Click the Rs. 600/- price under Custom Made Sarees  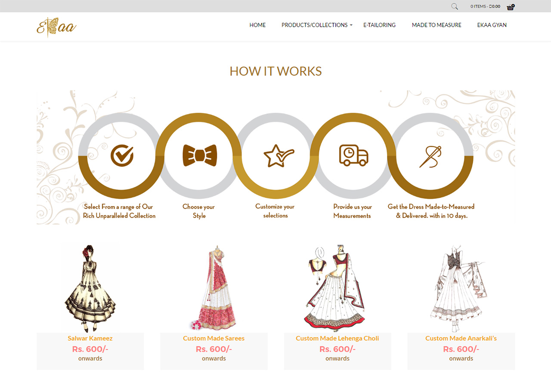214,349
